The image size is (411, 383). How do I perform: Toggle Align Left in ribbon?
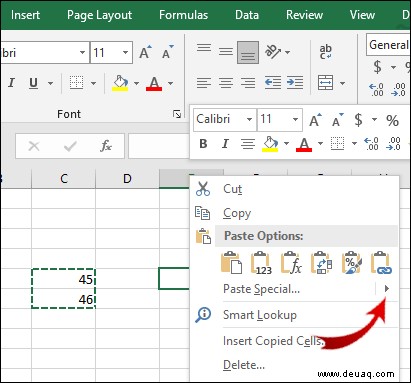pyautogui.click(x=204, y=82)
